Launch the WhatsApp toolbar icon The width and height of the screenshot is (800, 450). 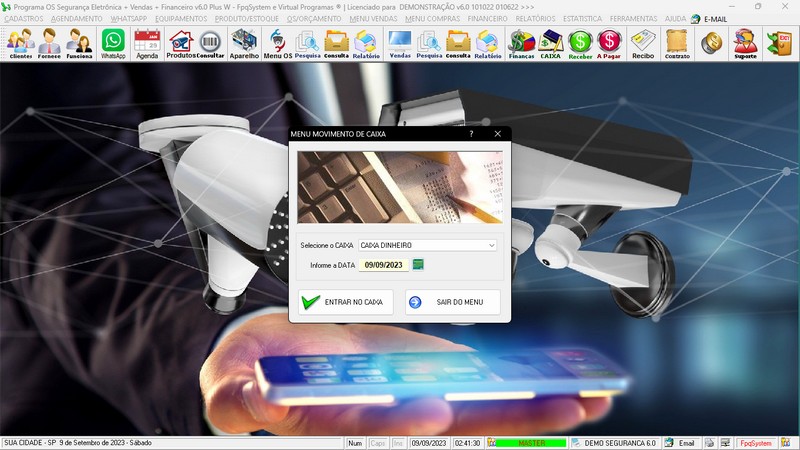pos(113,44)
